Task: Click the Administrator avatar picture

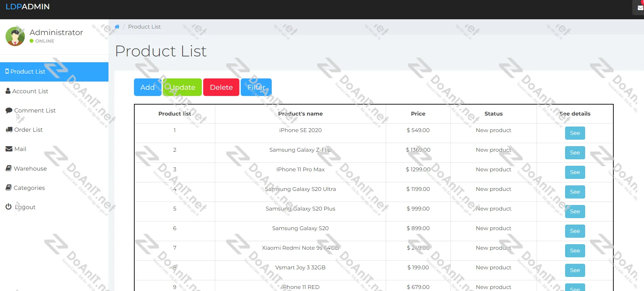Action: (15, 36)
